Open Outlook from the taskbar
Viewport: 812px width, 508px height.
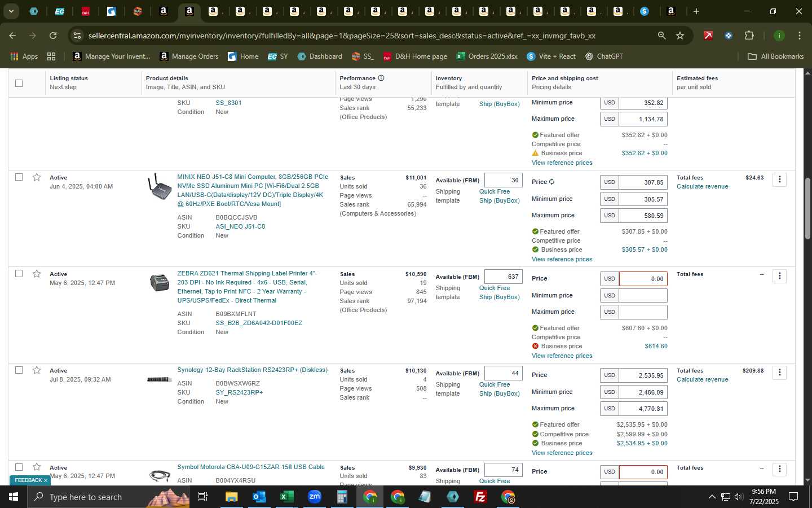pyautogui.click(x=259, y=497)
